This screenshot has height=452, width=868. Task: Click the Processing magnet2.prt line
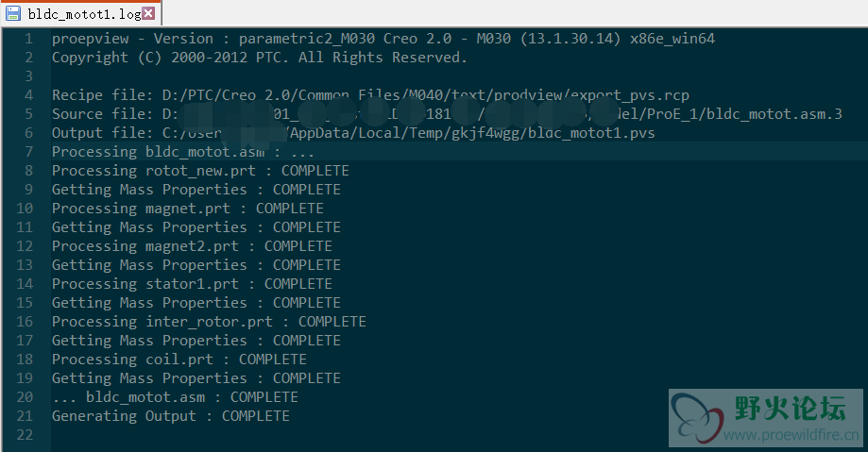coord(192,245)
